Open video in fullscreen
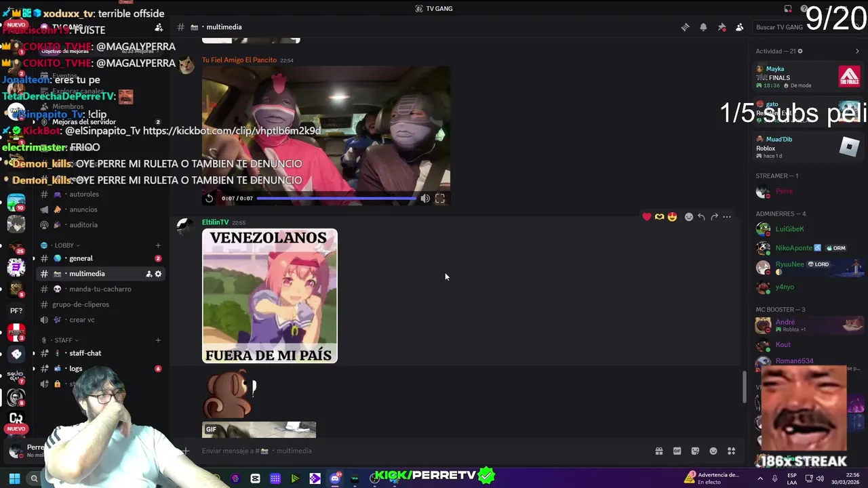Viewport: 868px width, 488px height. pyautogui.click(x=440, y=199)
